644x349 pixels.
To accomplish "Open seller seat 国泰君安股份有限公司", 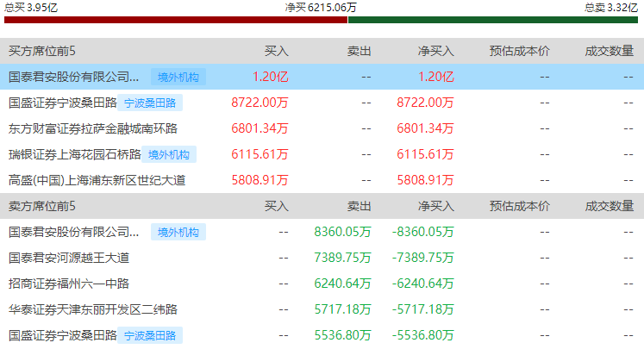I will pyautogui.click(x=73, y=232).
